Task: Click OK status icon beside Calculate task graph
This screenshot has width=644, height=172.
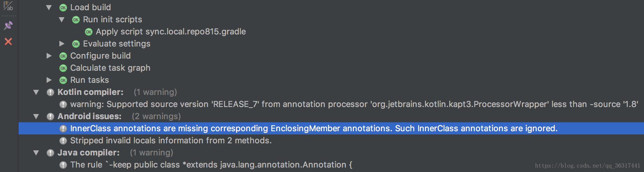Action: [63, 68]
